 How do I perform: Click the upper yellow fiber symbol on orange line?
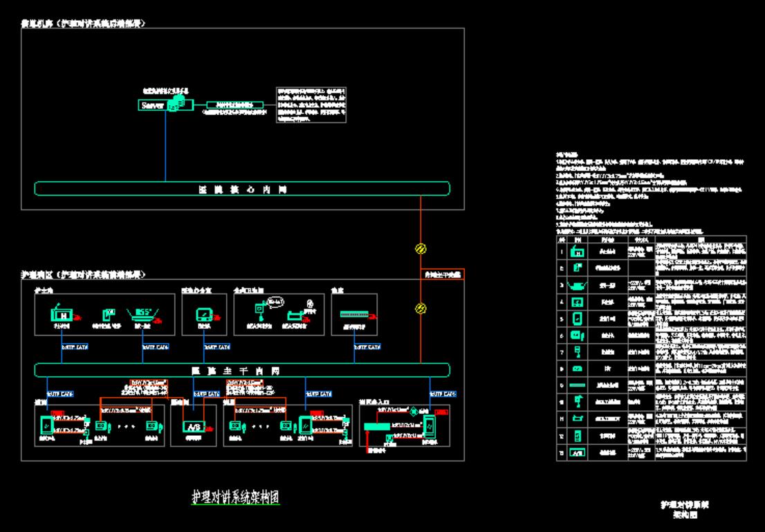point(420,248)
